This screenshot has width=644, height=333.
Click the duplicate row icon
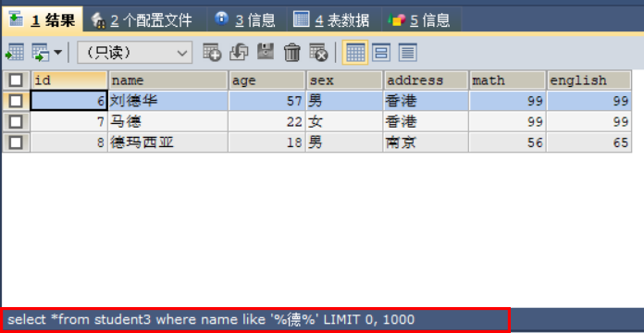click(x=239, y=52)
